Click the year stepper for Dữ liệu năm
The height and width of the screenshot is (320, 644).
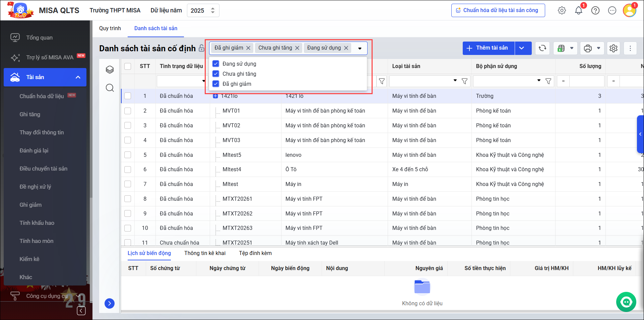[213, 10]
